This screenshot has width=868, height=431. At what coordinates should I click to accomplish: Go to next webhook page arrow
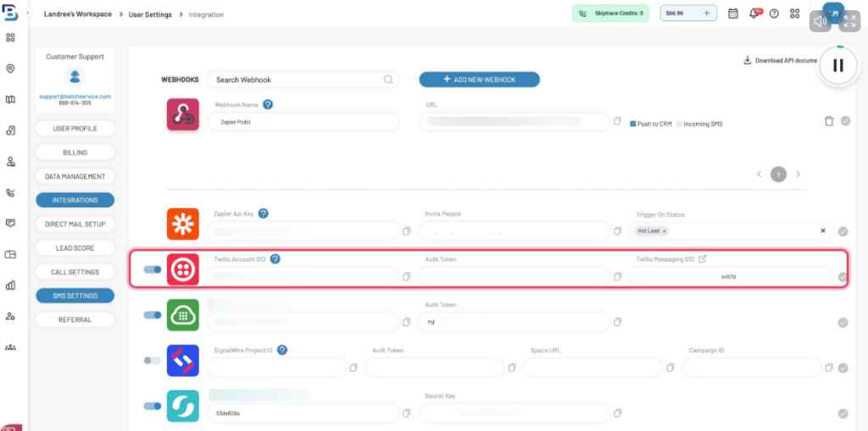798,174
